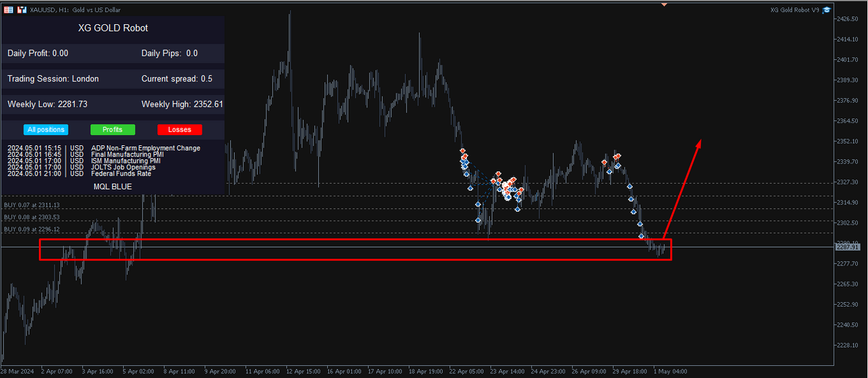Click the red Losses button
This screenshot has width=868, height=378.
coord(180,130)
